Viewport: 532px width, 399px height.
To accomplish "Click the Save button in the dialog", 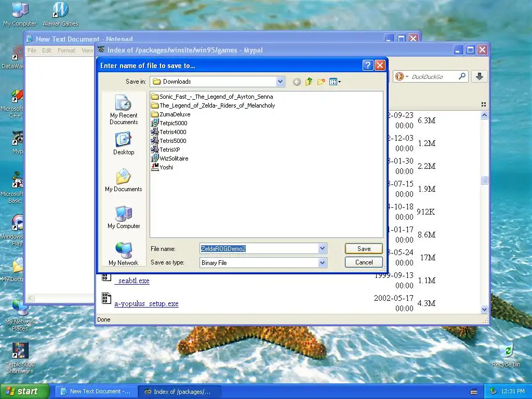I will 364,249.
